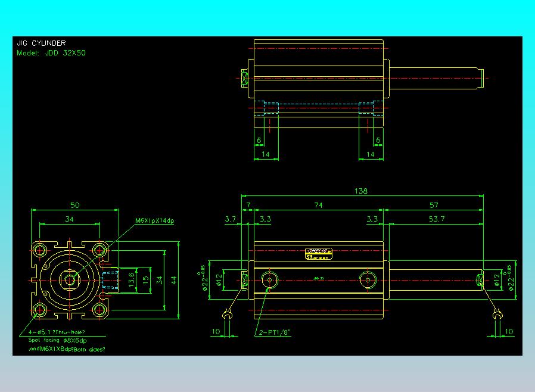The image size is (535, 392).
Task: Select the "Model: JDD 32X50" label
Action: [x=51, y=53]
